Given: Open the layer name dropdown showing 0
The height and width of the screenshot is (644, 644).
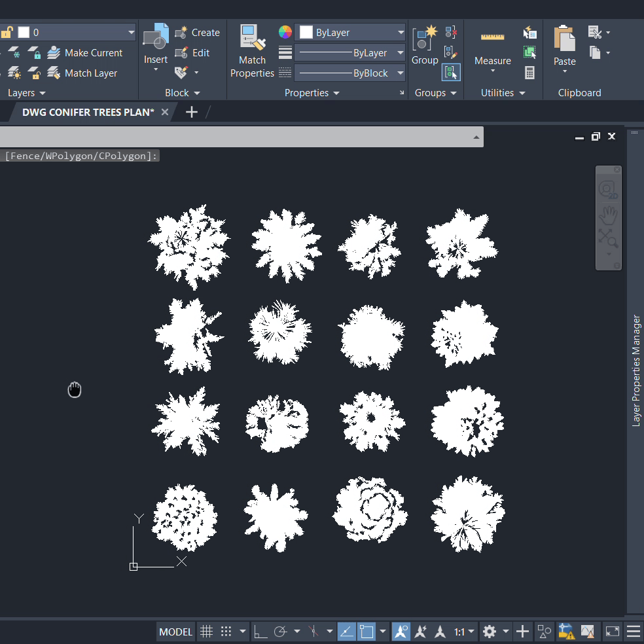Looking at the screenshot, I should point(76,32).
